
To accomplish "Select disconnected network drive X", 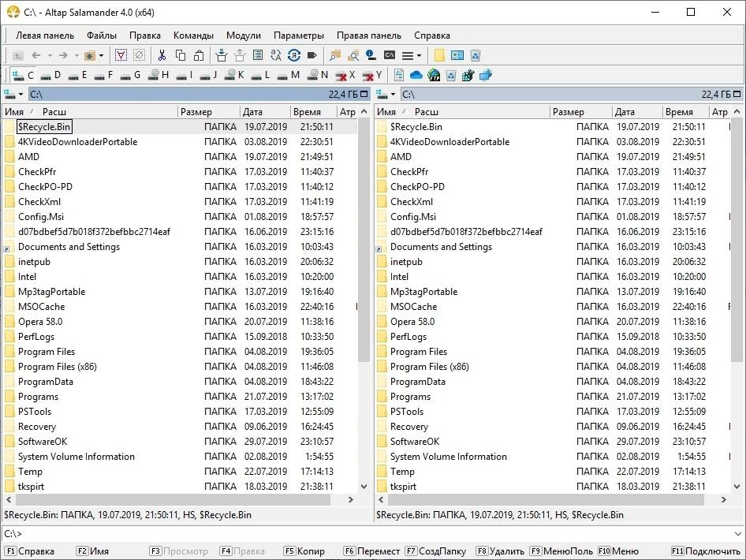I will pos(346,75).
